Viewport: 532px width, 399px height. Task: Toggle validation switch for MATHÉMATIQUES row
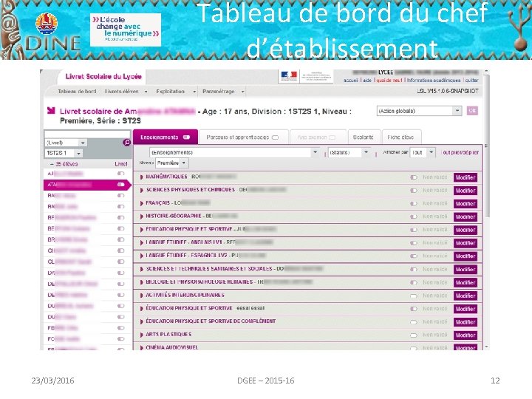(x=413, y=177)
